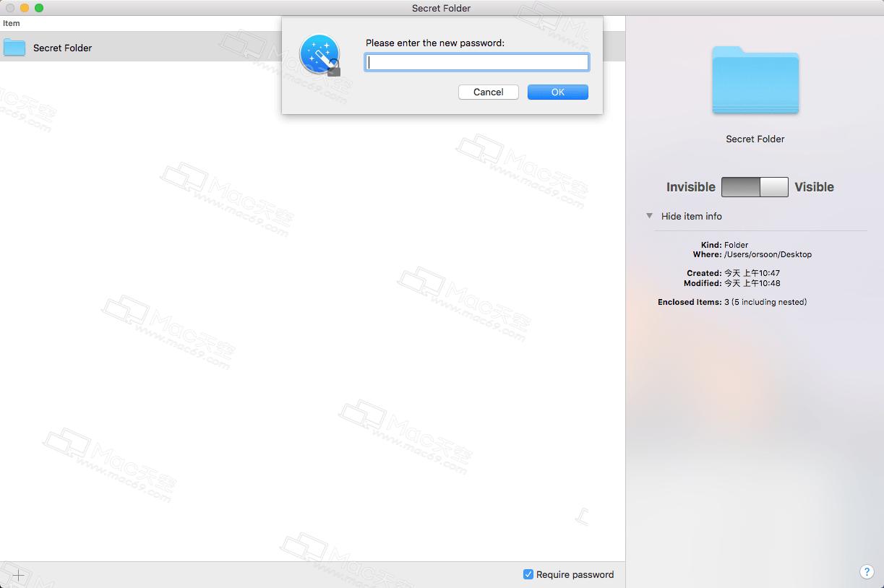884x588 pixels.
Task: Collapse the Hide item info triangle
Action: point(649,216)
